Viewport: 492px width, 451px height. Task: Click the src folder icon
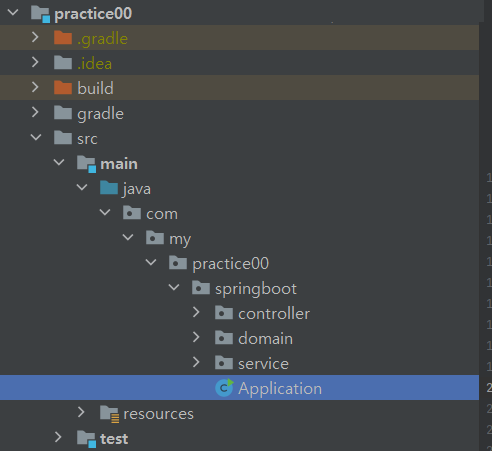(63, 138)
